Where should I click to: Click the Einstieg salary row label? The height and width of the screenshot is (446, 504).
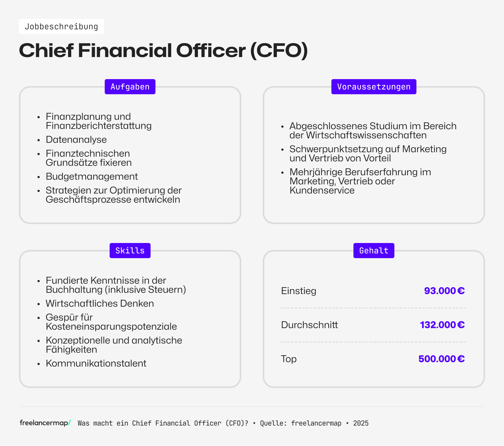coord(299,291)
